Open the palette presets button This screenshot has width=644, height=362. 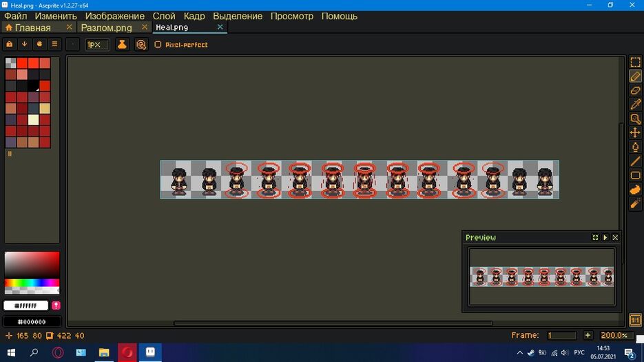point(39,44)
